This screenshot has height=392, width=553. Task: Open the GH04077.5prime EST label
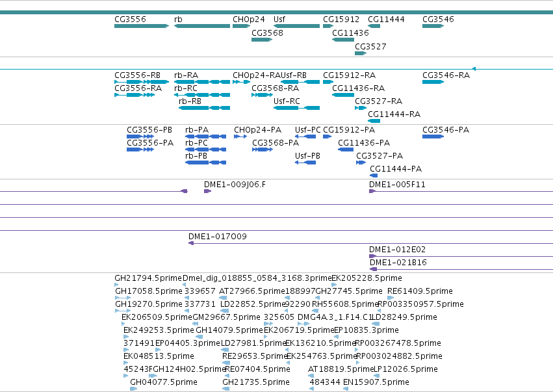(164, 382)
